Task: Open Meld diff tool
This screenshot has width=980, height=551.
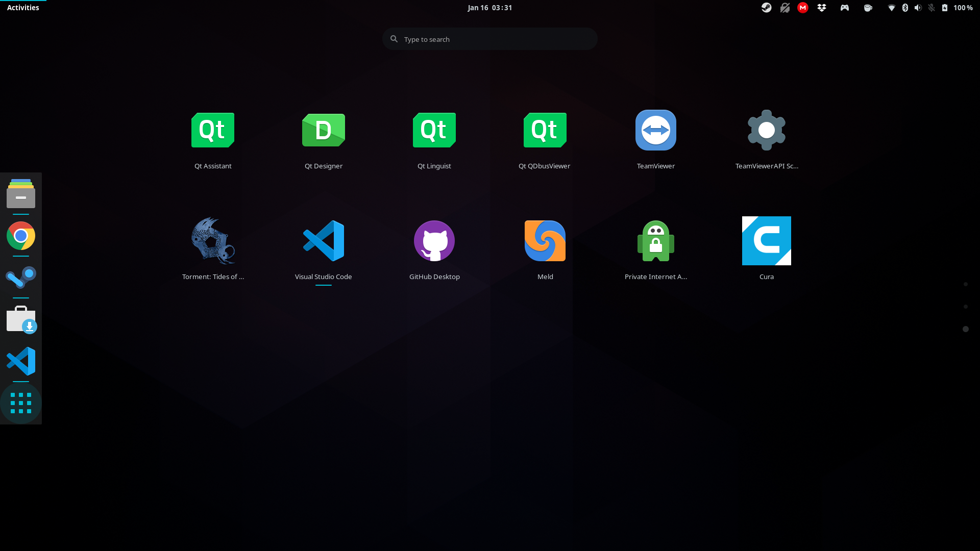Action: [545, 241]
